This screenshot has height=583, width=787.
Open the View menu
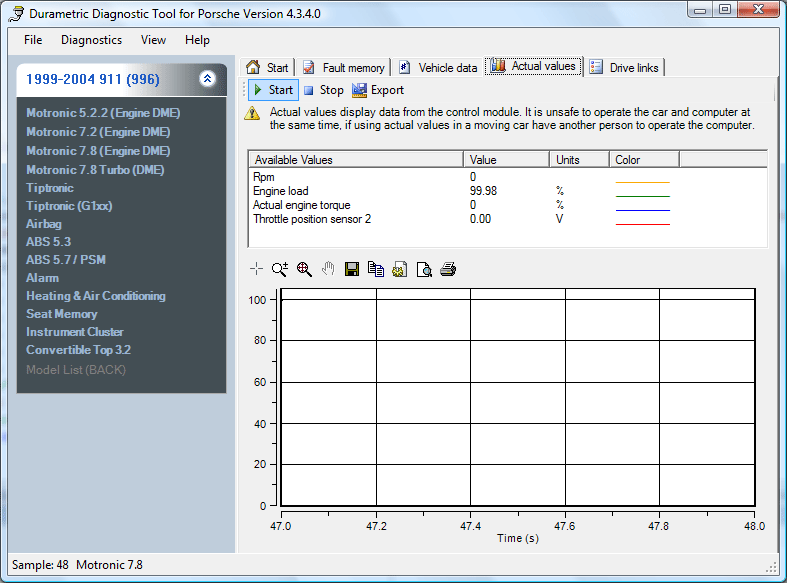[153, 40]
